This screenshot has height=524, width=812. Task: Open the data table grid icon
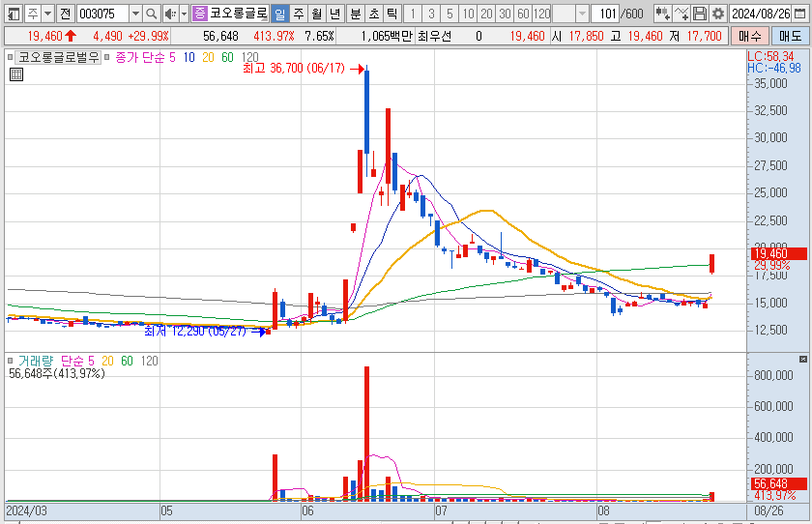[x=16, y=74]
